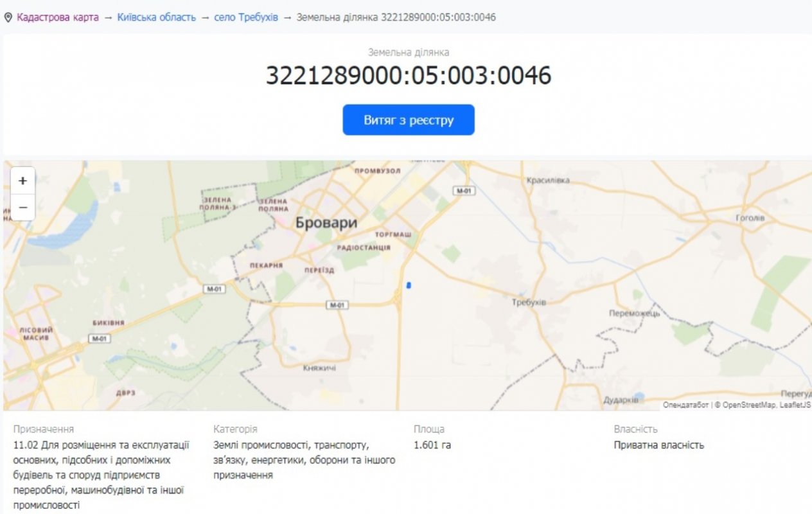Viewport: 812px width, 514px height.
Task: Click the Гоголів label on the map
Action: [x=750, y=218]
